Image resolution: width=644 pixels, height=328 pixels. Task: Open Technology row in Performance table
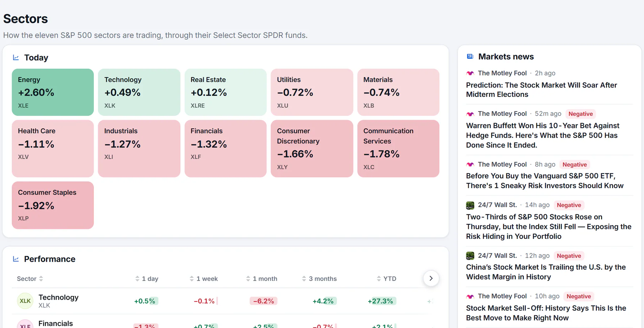point(225,301)
